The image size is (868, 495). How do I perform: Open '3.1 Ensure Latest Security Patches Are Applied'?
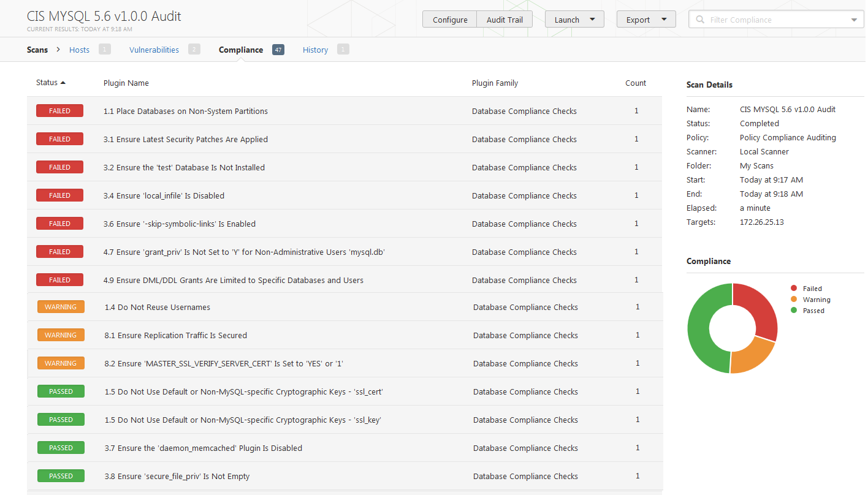(186, 139)
